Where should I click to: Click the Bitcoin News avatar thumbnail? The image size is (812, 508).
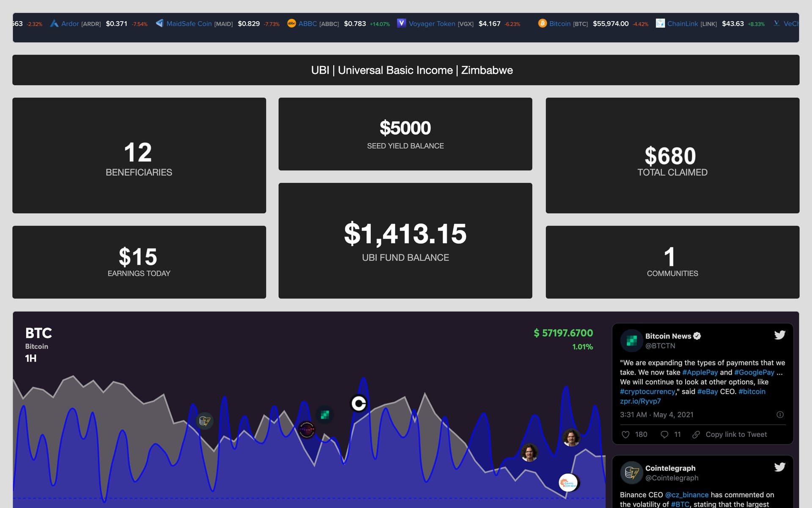631,340
